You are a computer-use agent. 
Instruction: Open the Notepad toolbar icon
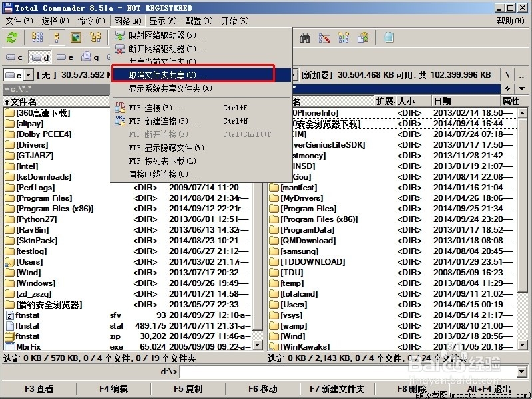[388, 38]
